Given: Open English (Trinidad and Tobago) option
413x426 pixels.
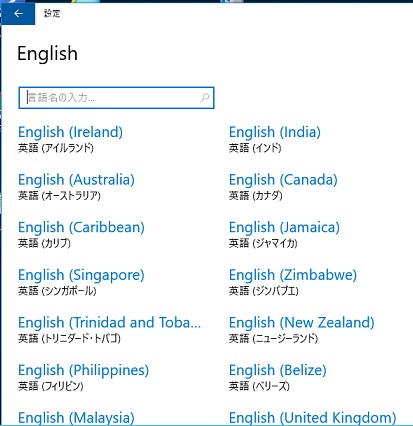Looking at the screenshot, I should (109, 329).
